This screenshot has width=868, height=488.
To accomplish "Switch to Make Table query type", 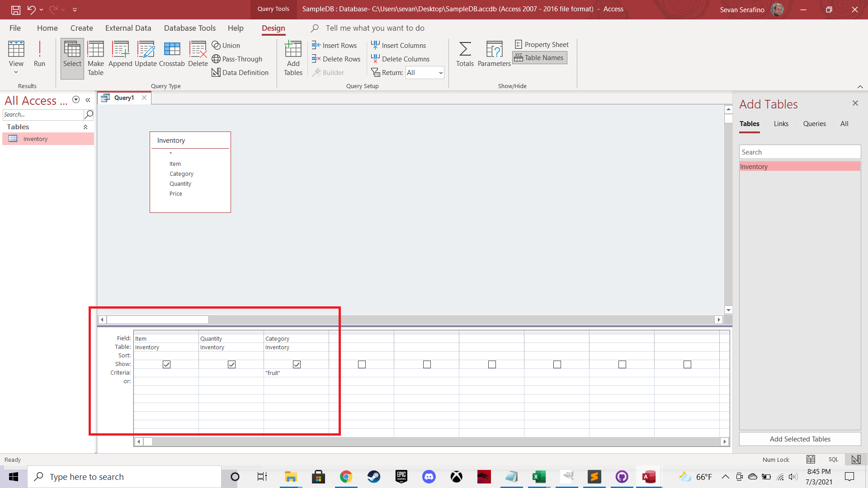I will pos(95,58).
